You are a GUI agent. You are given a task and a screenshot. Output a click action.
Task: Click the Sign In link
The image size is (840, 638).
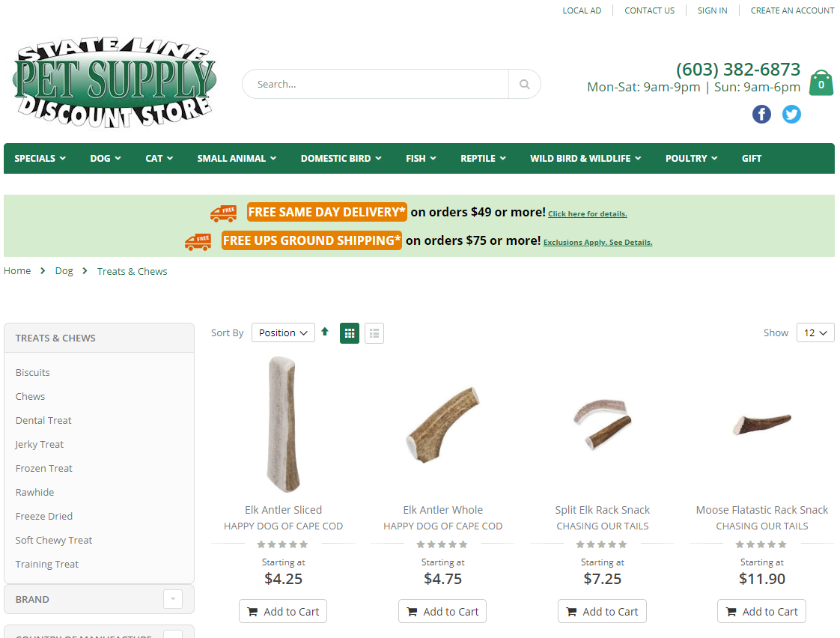tap(713, 10)
